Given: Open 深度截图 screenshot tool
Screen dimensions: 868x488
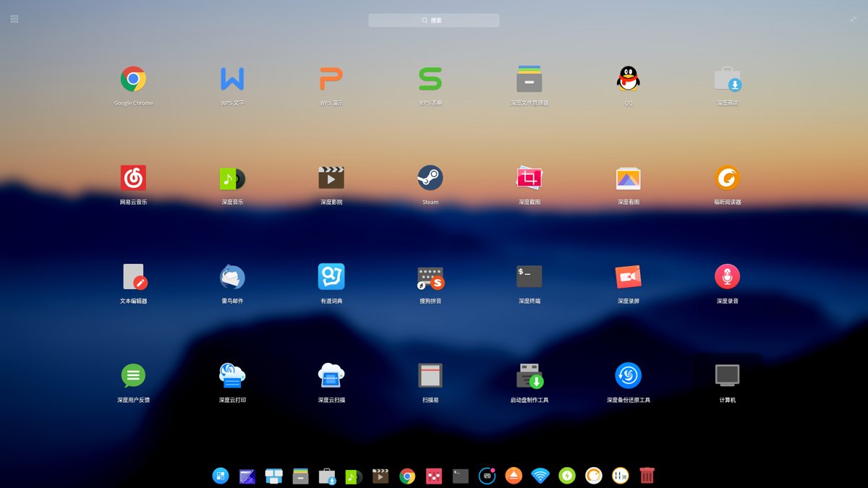Looking at the screenshot, I should tap(529, 178).
